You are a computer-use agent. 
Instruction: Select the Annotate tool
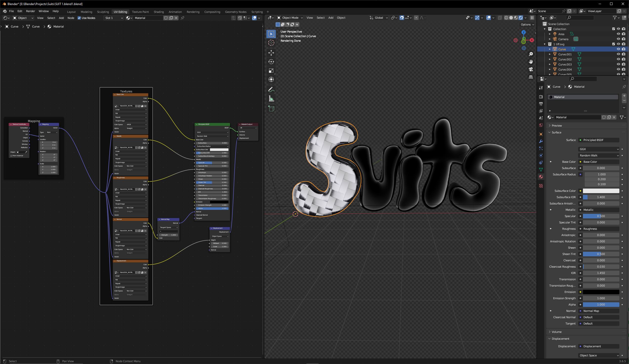point(271,89)
